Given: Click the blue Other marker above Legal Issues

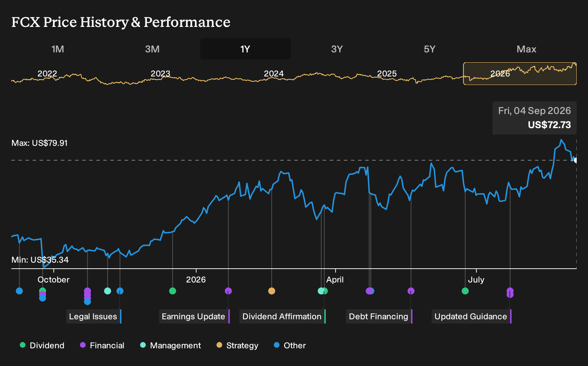Looking at the screenshot, I should coord(120,291).
